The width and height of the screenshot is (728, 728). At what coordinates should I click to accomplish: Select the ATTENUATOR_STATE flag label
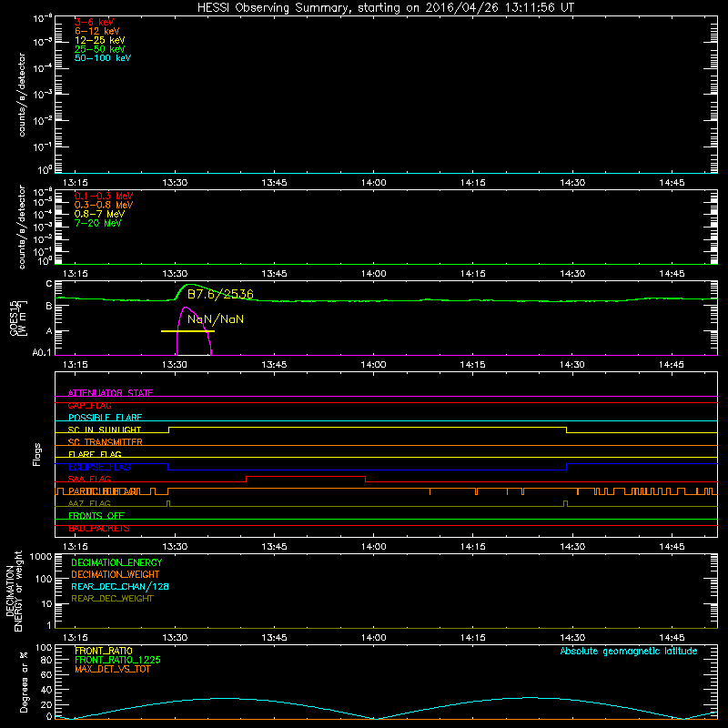click(x=110, y=393)
